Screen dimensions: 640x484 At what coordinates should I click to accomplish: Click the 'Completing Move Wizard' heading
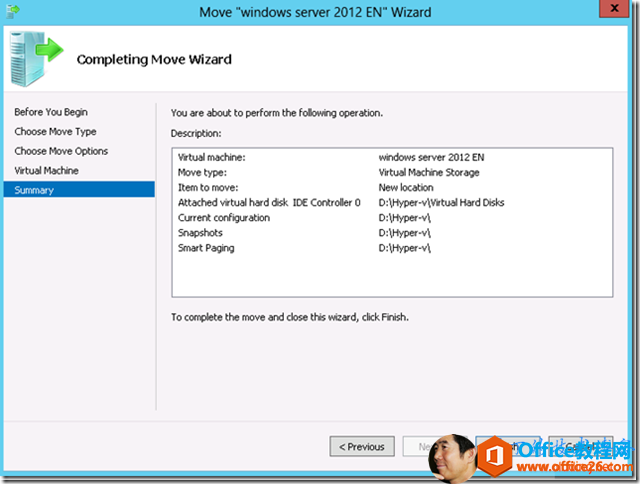pos(154,60)
